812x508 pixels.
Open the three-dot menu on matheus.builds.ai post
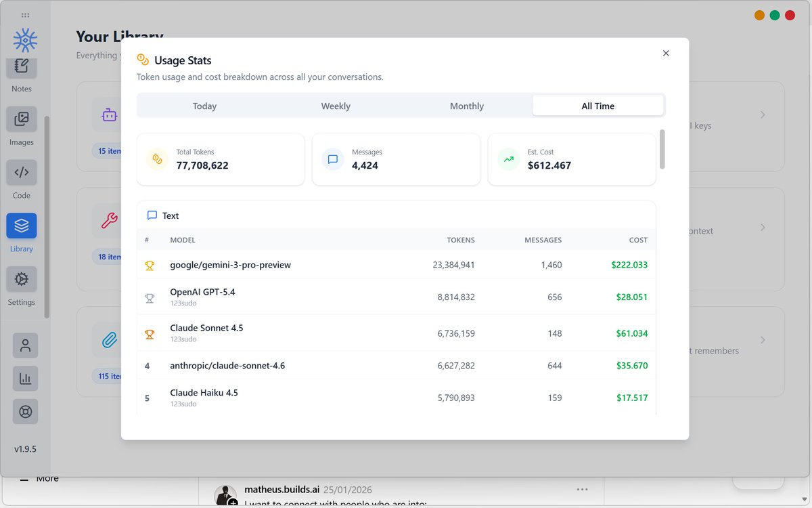point(583,490)
